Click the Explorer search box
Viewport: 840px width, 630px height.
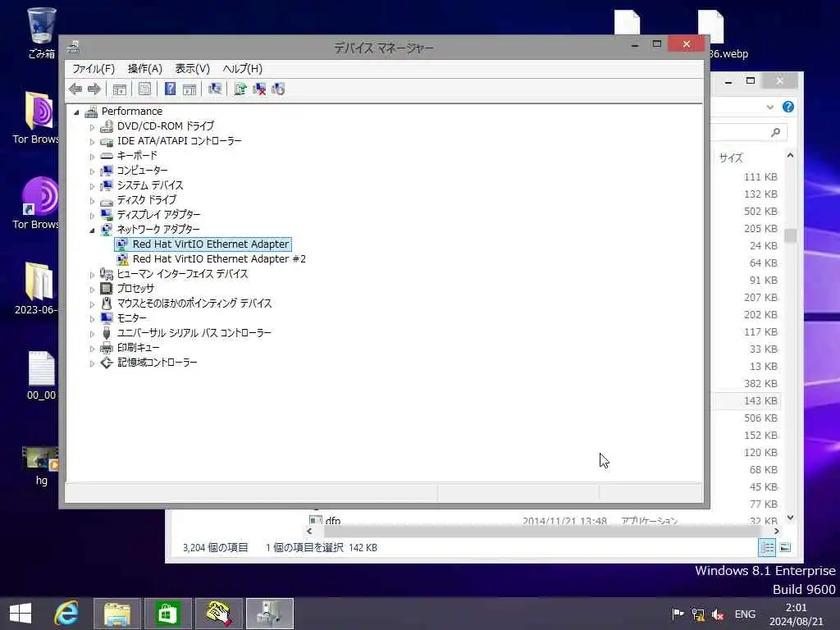[x=749, y=132]
